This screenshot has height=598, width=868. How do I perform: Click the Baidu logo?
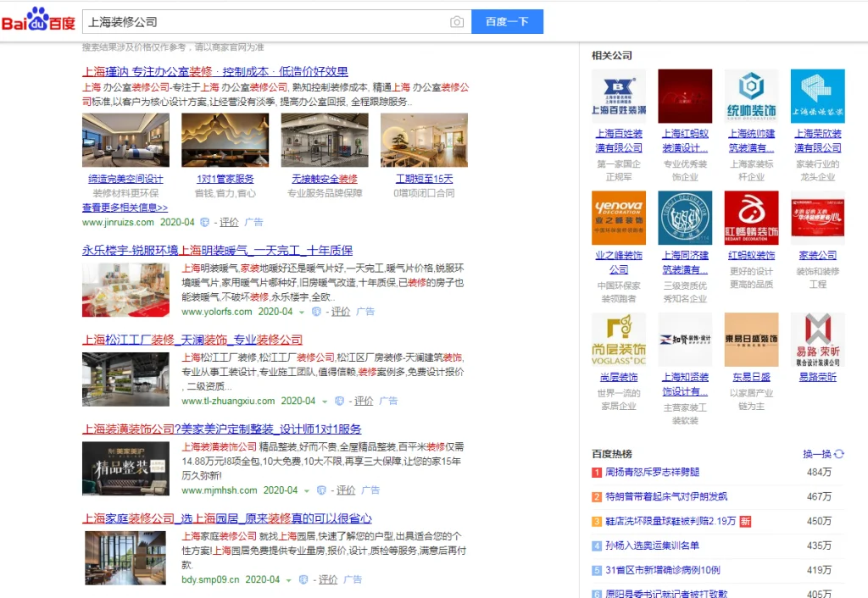tap(39, 21)
